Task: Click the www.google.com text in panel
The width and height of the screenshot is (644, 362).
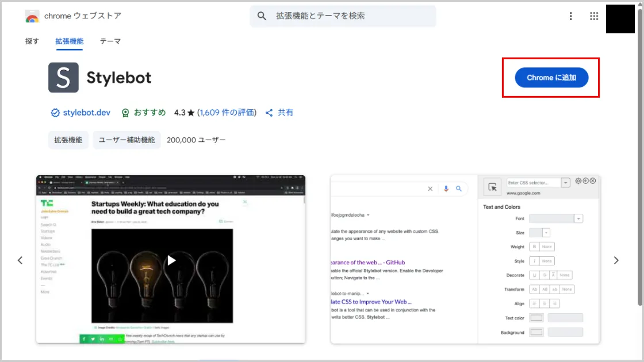Action: 523,193
